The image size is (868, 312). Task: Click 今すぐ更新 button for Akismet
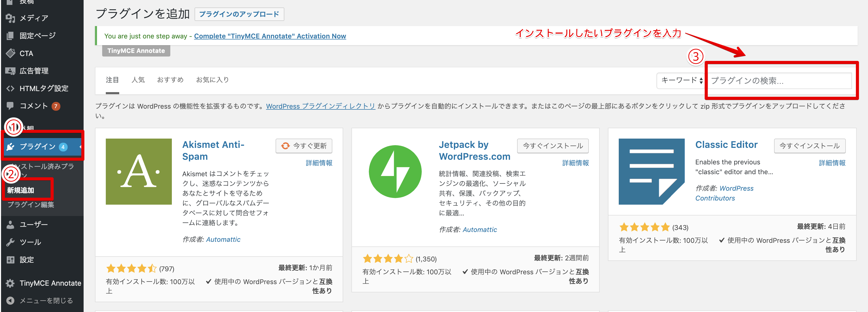click(304, 146)
